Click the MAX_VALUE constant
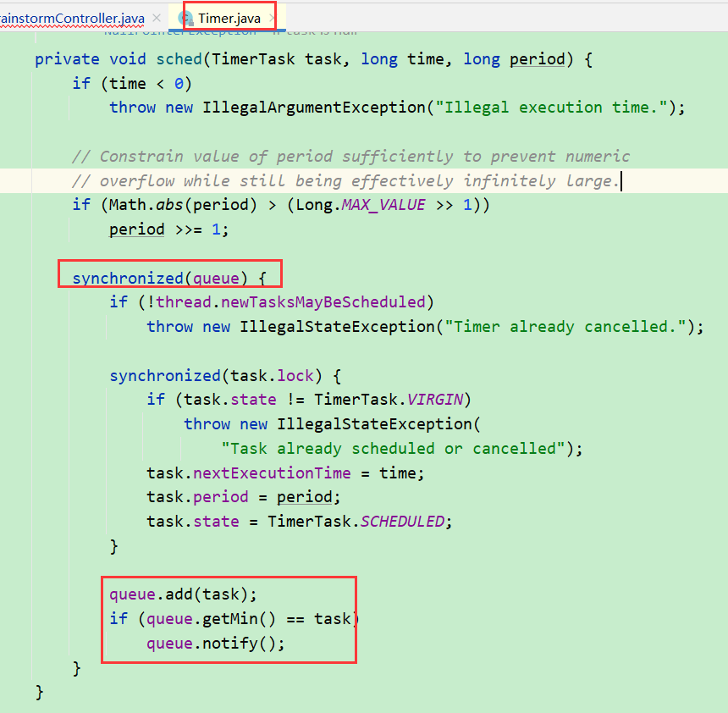728x713 pixels. 383,205
